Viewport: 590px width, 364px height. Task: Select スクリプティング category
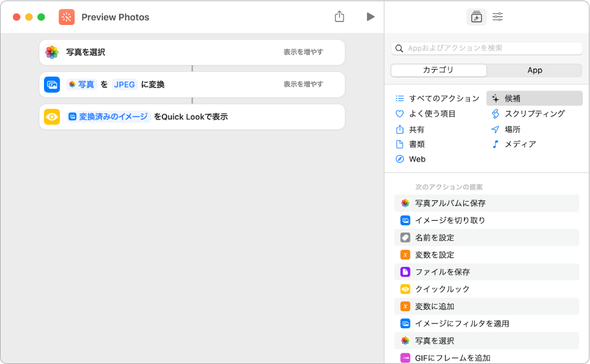click(528, 114)
